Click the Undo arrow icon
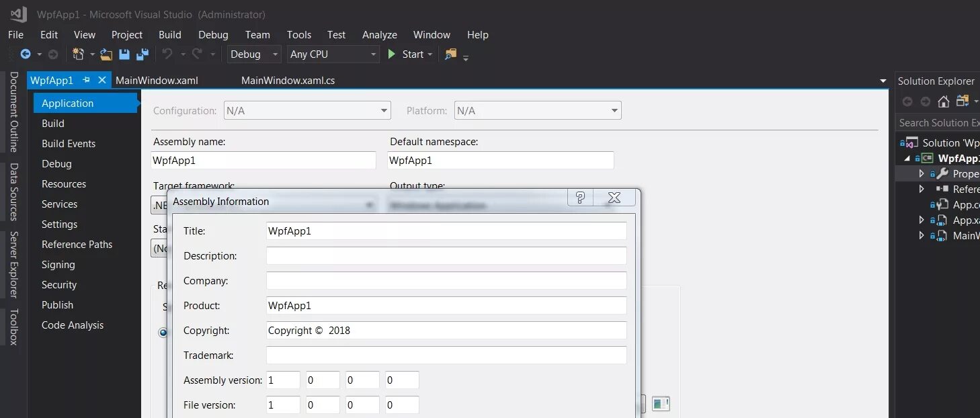This screenshot has width=980, height=418. [x=167, y=54]
